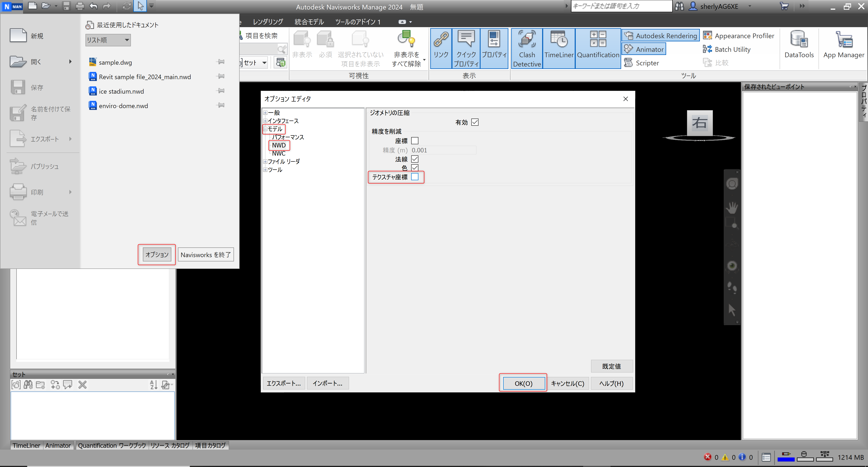This screenshot has height=467, width=868.
Task: Expand the インタフェース tree node
Action: pyautogui.click(x=265, y=121)
